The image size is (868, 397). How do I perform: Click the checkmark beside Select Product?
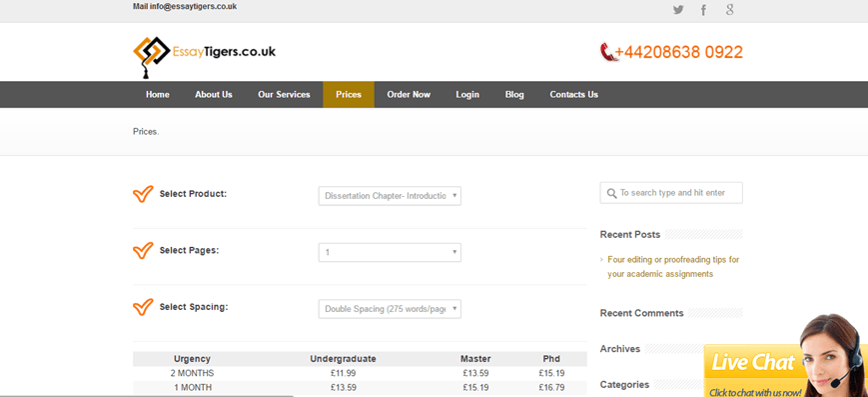coord(143,194)
